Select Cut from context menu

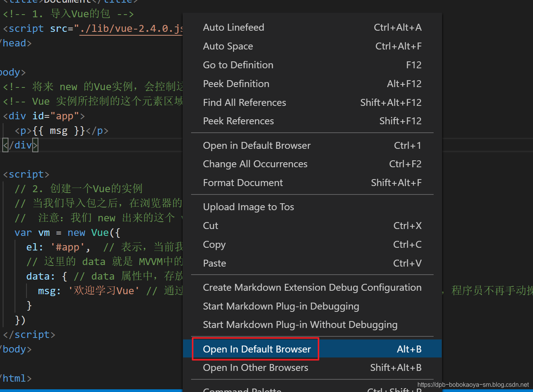(x=312, y=226)
